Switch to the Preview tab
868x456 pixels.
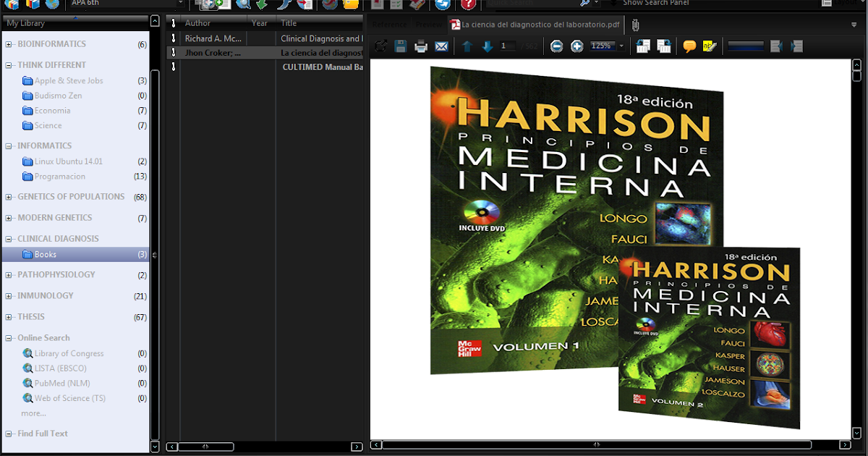click(429, 25)
